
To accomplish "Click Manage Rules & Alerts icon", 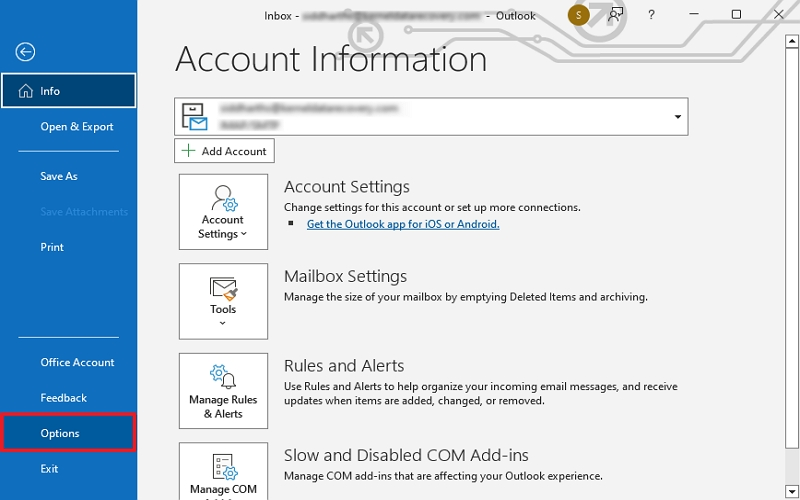I will (x=223, y=391).
